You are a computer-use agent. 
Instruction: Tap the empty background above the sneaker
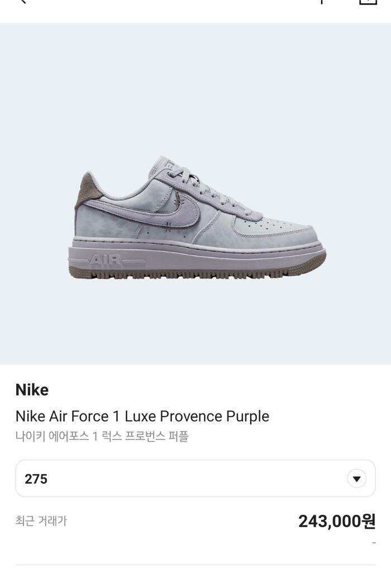[195, 84]
